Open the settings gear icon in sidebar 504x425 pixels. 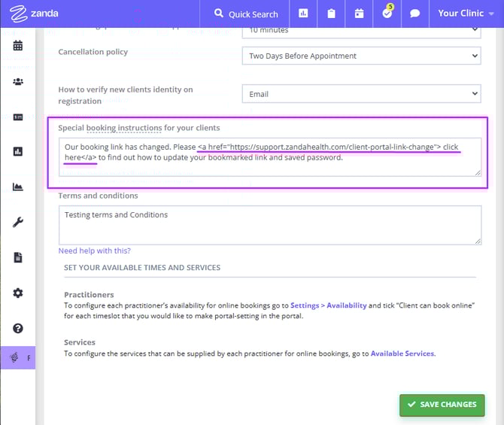point(17,293)
